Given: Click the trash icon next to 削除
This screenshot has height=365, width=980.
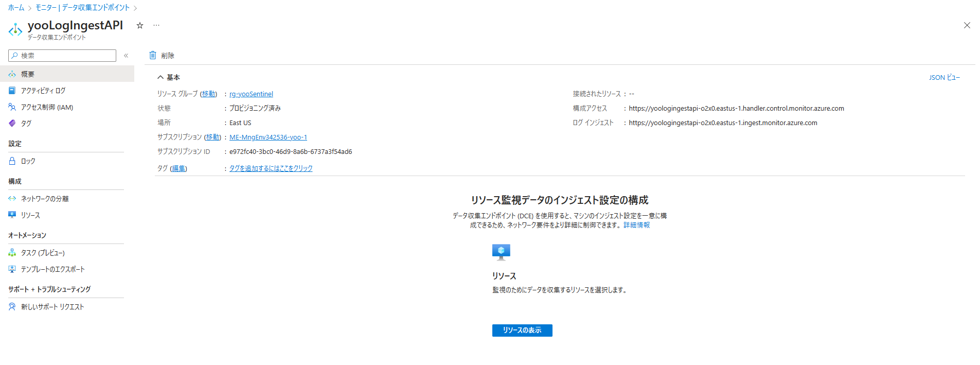Looking at the screenshot, I should tap(152, 55).
